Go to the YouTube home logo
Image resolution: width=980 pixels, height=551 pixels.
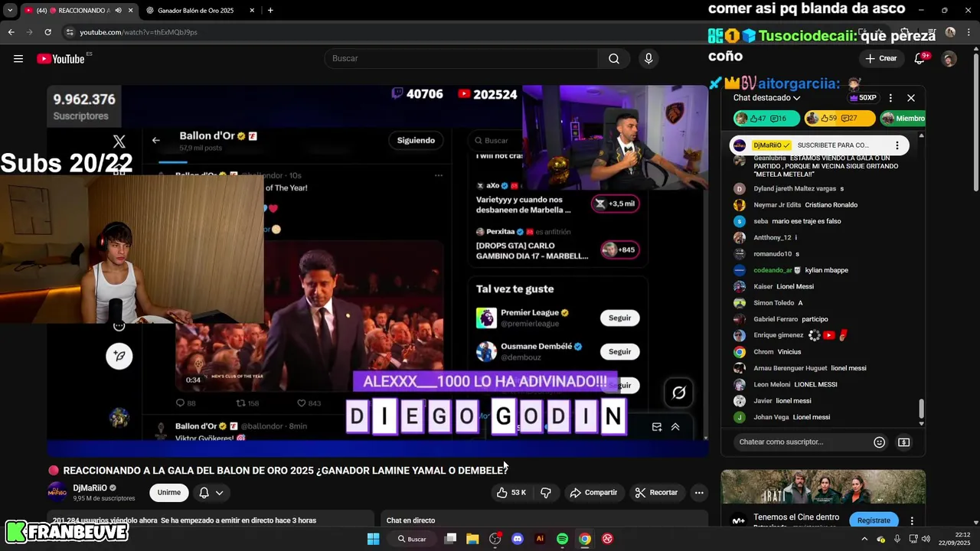(x=60, y=59)
